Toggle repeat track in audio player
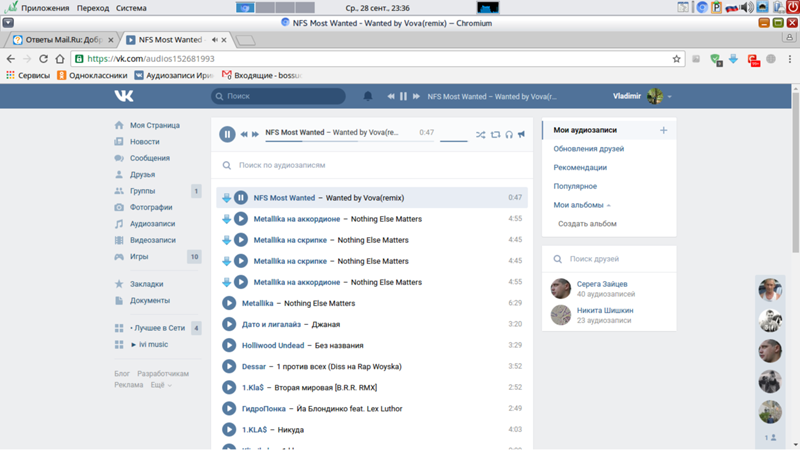The height and width of the screenshot is (450, 800). click(x=495, y=135)
